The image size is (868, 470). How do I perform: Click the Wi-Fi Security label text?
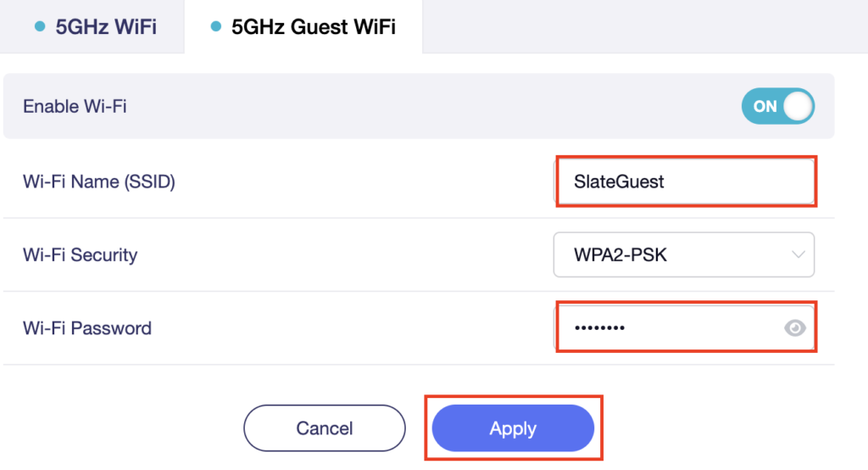80,255
